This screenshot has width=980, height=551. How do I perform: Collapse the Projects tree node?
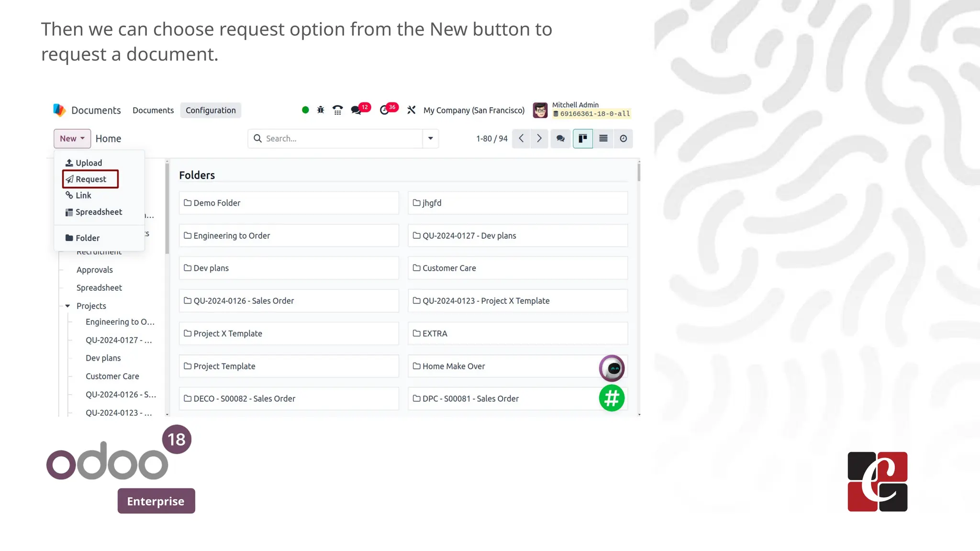(x=67, y=306)
